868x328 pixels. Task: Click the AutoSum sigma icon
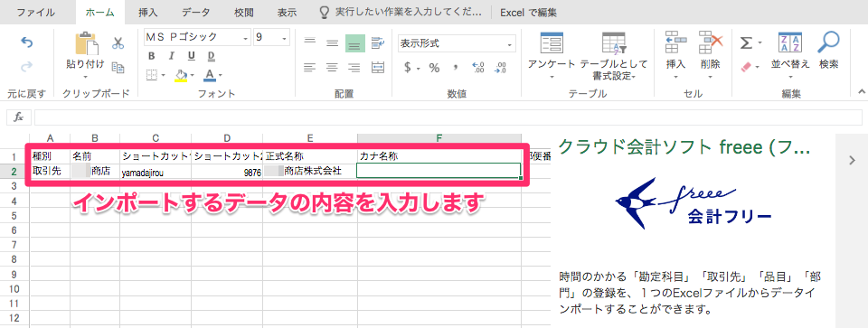(x=746, y=43)
